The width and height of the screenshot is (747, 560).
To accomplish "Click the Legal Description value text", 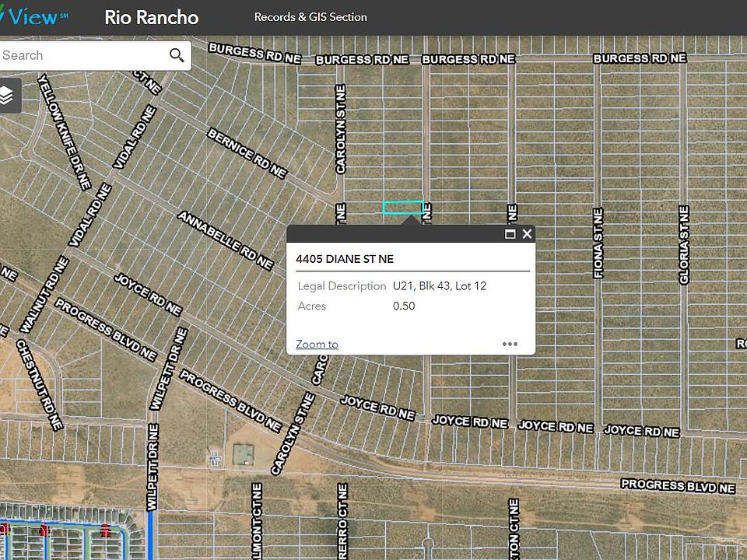I will (x=440, y=286).
